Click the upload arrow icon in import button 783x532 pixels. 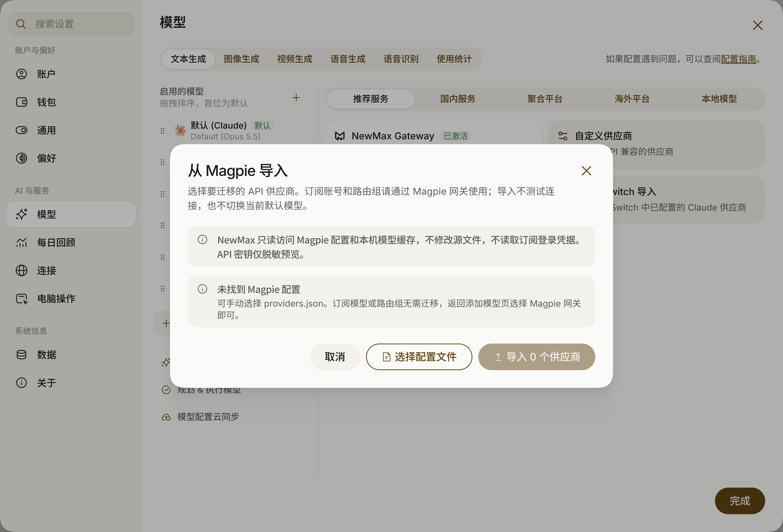pos(498,357)
